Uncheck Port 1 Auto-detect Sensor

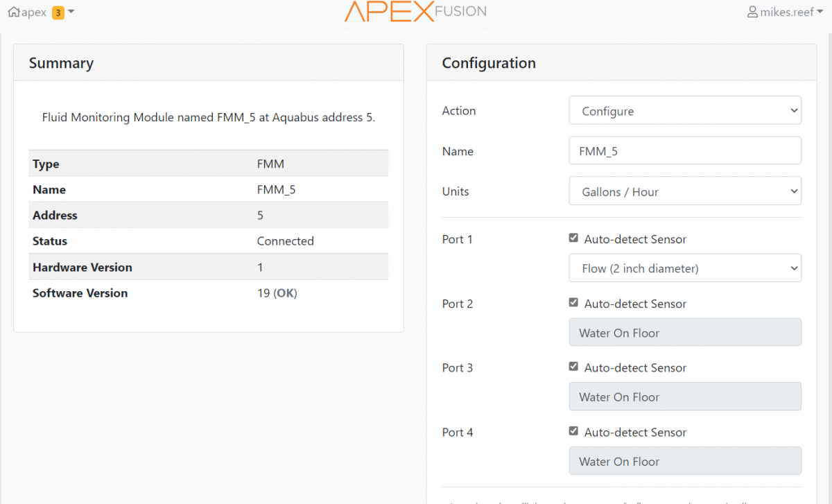pyautogui.click(x=573, y=238)
